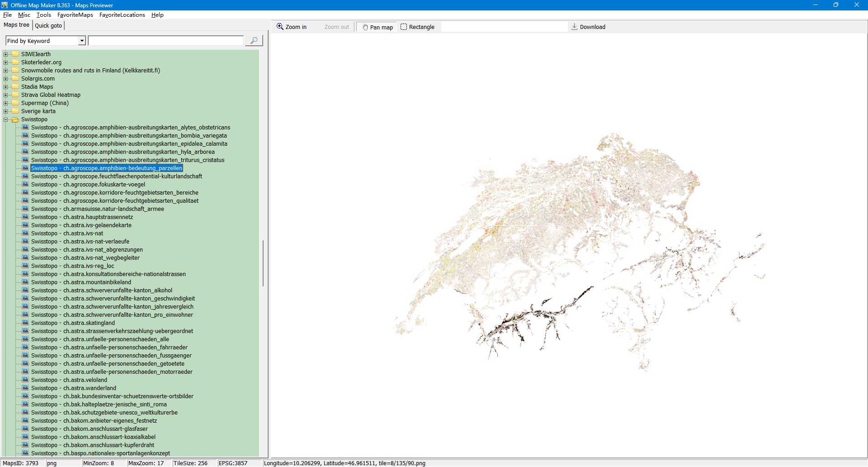Click the map icon beside ch.astra.veloland
The width and height of the screenshot is (868, 467).
[26, 380]
